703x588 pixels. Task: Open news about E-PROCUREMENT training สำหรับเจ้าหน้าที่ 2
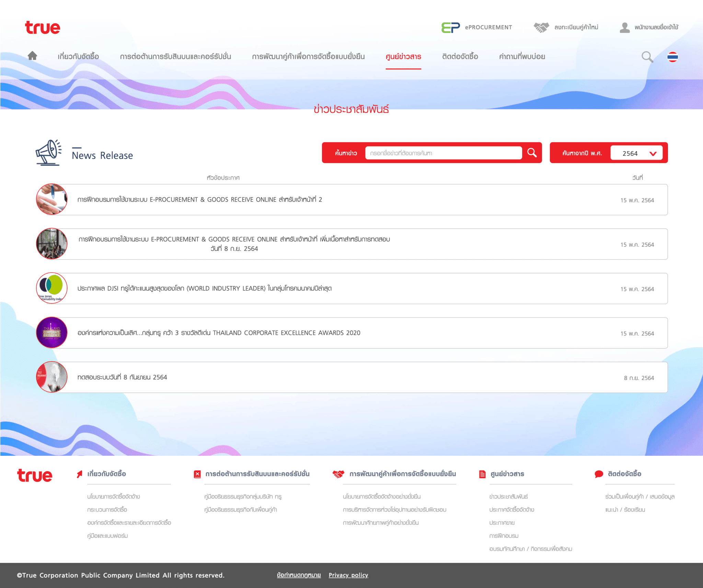[x=200, y=199]
